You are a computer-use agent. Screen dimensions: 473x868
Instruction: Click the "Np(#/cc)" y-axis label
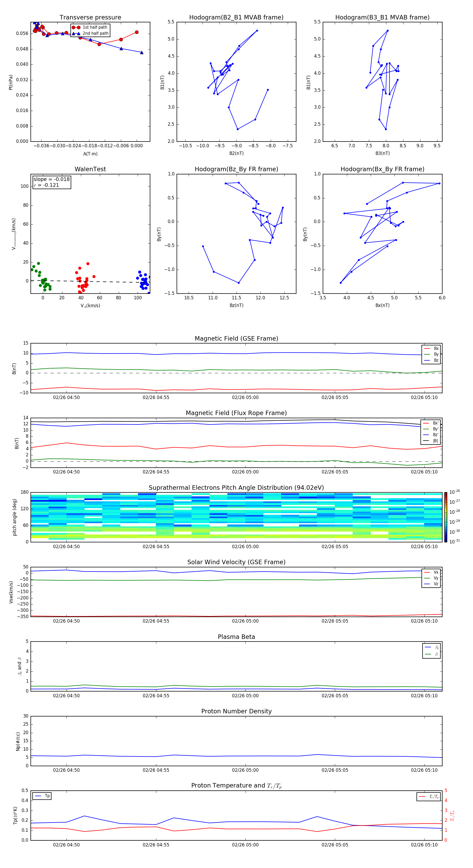click(18, 741)
